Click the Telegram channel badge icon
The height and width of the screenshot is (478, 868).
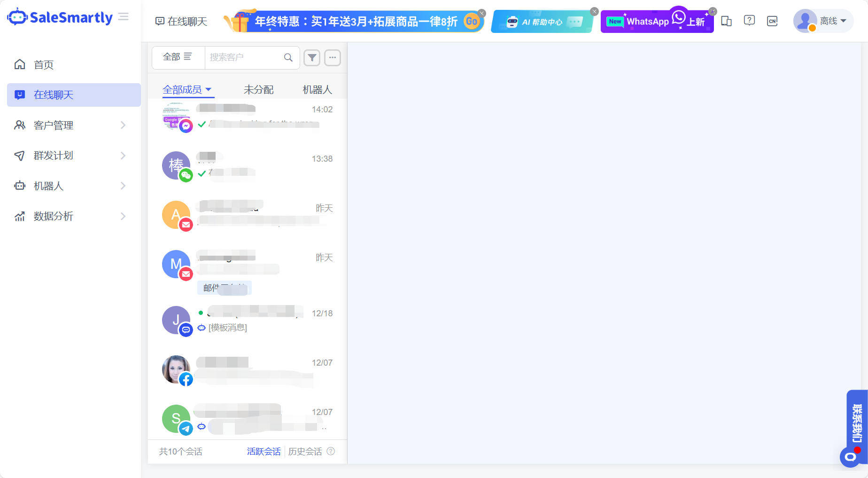(186, 429)
